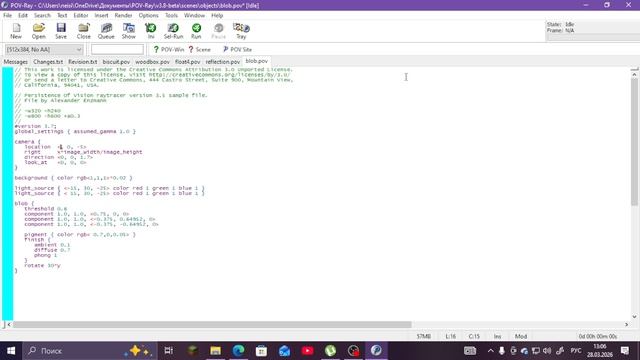Image resolution: width=640 pixels, height=360 pixels.
Task: Focus the command line input field
Action: pos(118,49)
